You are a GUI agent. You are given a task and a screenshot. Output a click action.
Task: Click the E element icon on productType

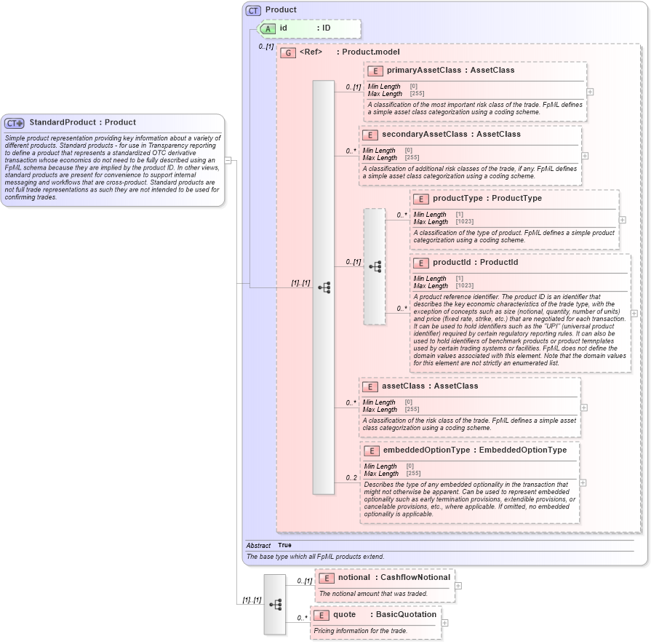coord(420,199)
